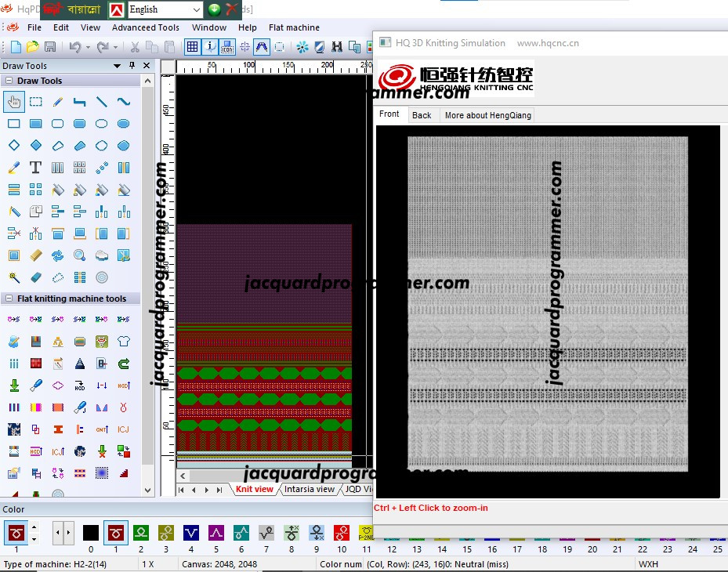The image size is (728, 572).
Task: Open the Advanced Tools menu
Action: [x=145, y=27]
